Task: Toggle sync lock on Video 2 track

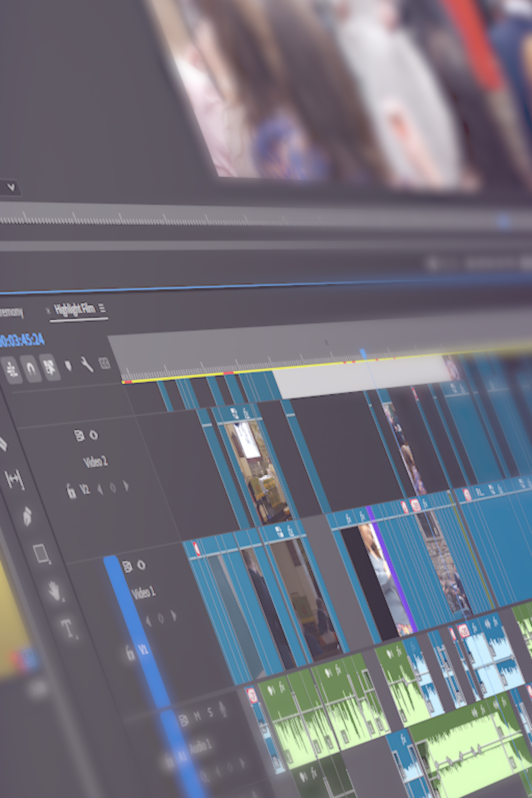Action: (79, 435)
